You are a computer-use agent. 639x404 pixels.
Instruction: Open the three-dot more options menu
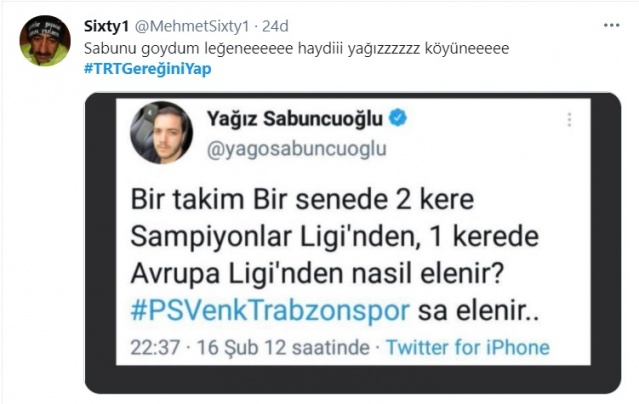pos(611,25)
